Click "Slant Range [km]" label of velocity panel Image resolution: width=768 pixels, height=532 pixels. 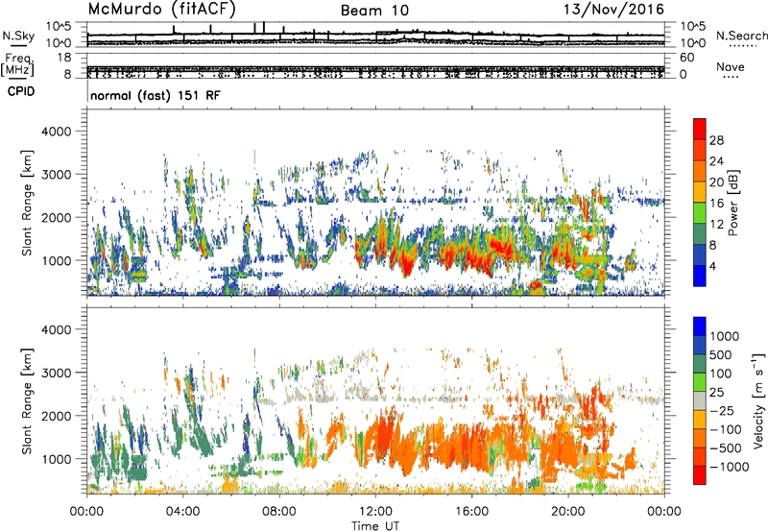click(x=27, y=400)
